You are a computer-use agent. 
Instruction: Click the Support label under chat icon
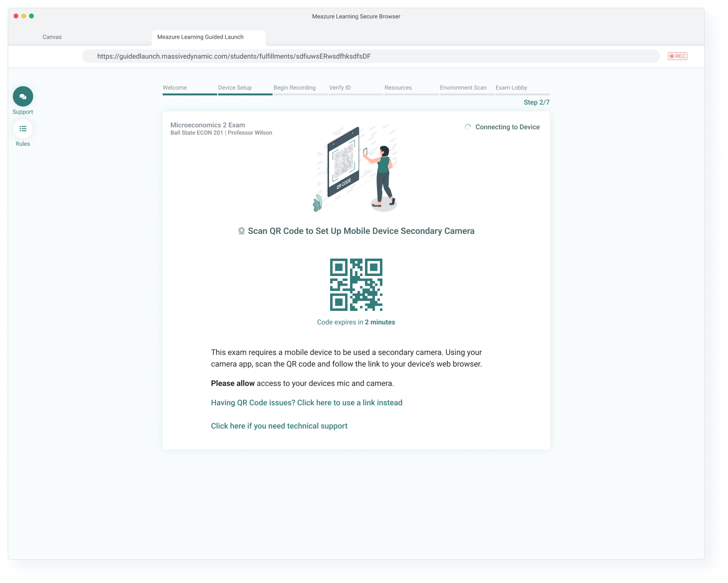23,112
